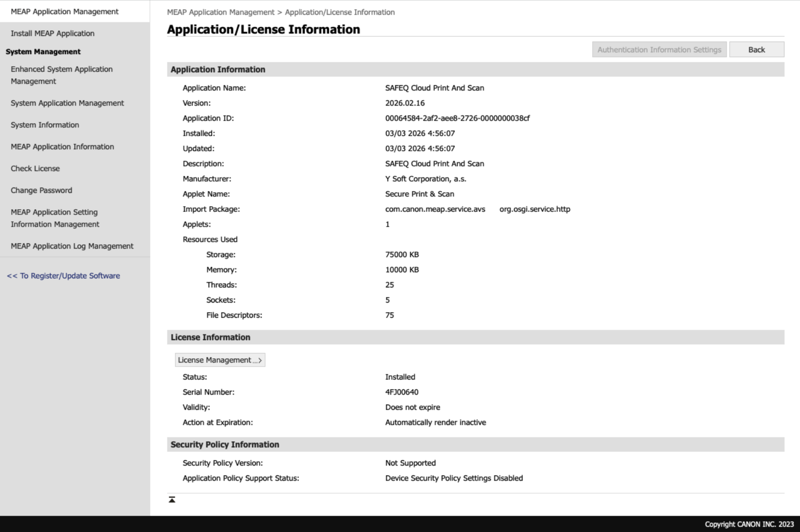The width and height of the screenshot is (800, 532).
Task: Click the License Information section header
Action: point(475,337)
